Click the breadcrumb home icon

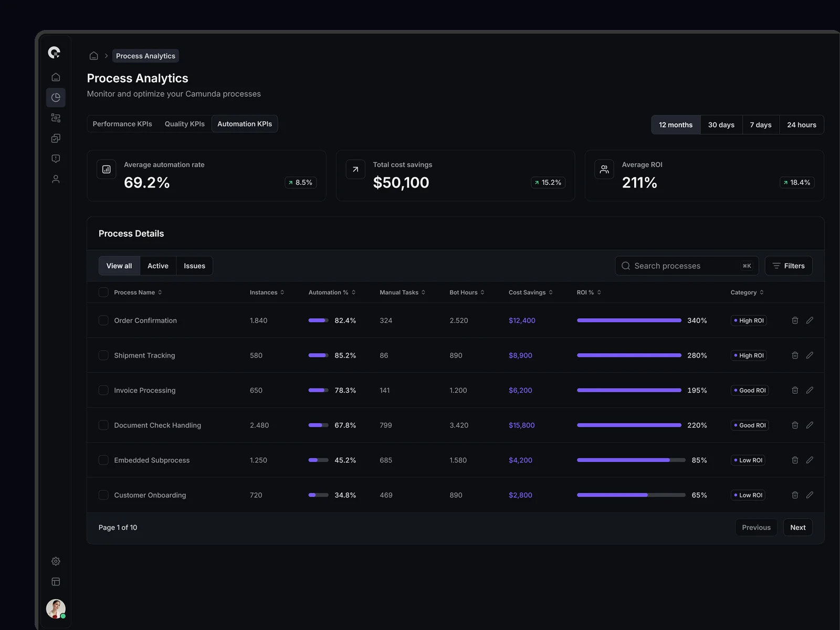coord(94,56)
